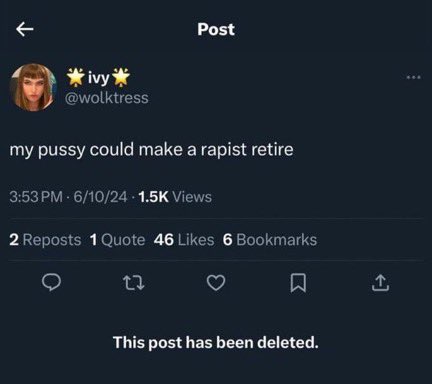Open the three-dot more options menu
The image size is (432, 384).
click(414, 77)
